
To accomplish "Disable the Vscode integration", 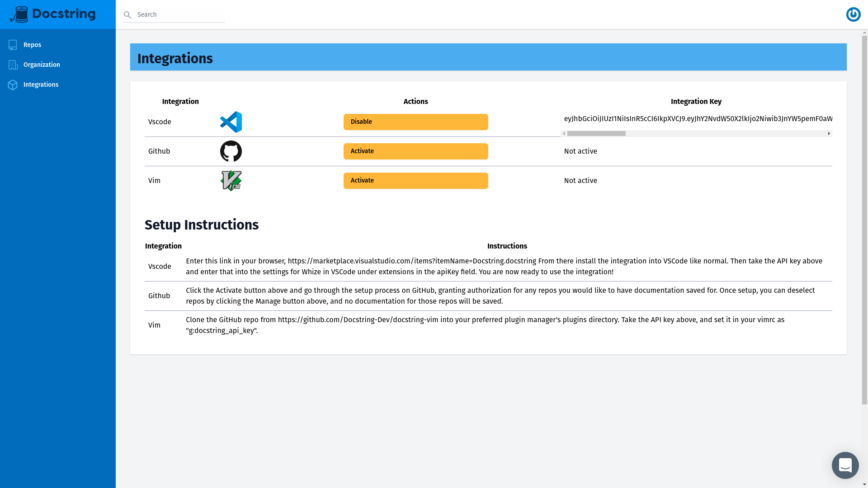I will click(x=415, y=122).
